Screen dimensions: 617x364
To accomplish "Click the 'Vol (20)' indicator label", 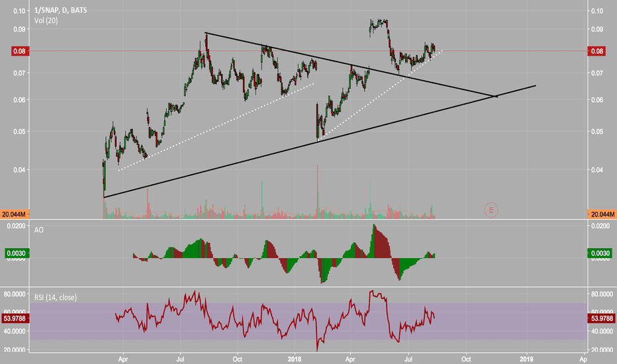I will coord(46,21).
